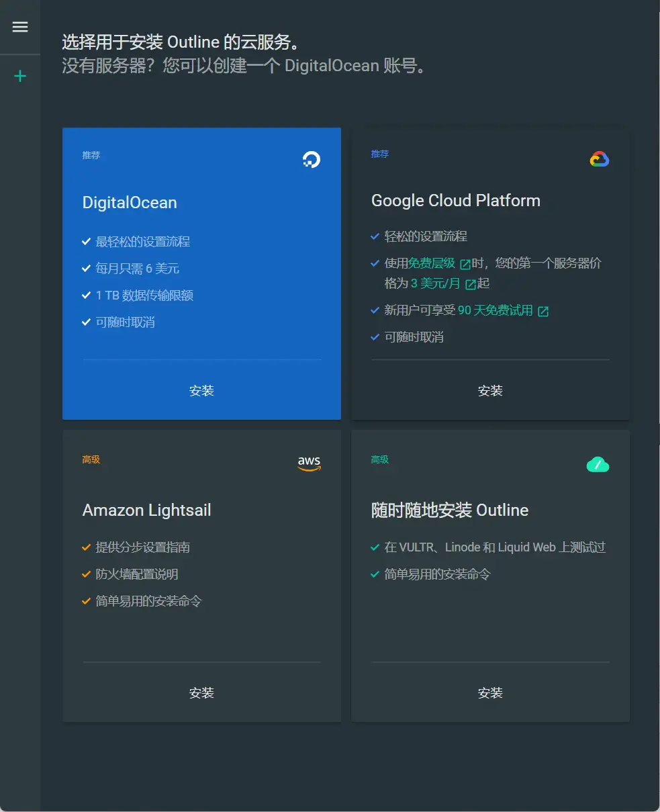Open the 免费层级 link

(x=432, y=263)
